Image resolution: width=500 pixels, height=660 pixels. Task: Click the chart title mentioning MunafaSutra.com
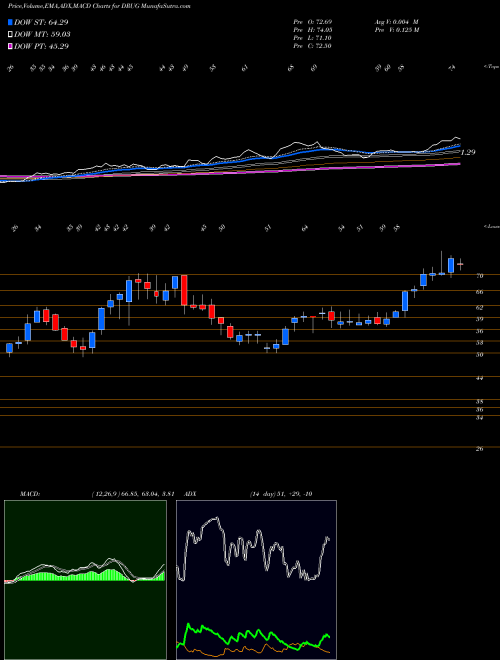[x=99, y=6]
